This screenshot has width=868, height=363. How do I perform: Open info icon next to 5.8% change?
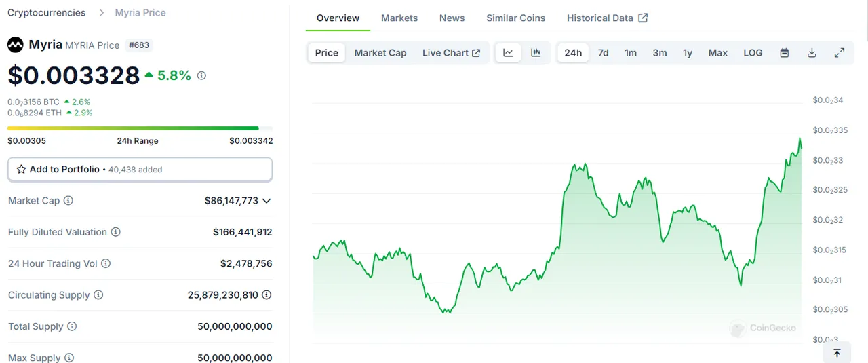201,76
